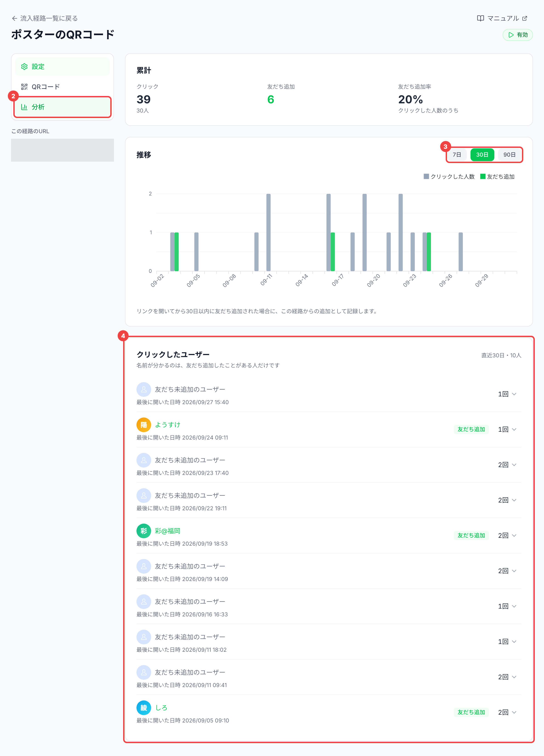
Task: Select the 30日 period button
Action: [482, 155]
